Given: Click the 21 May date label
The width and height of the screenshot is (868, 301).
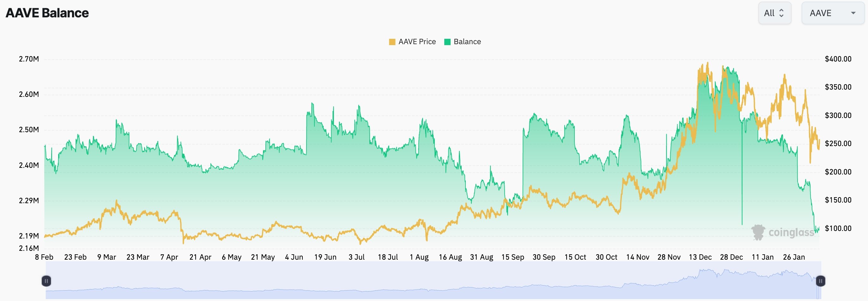Looking at the screenshot, I should coord(263,257).
